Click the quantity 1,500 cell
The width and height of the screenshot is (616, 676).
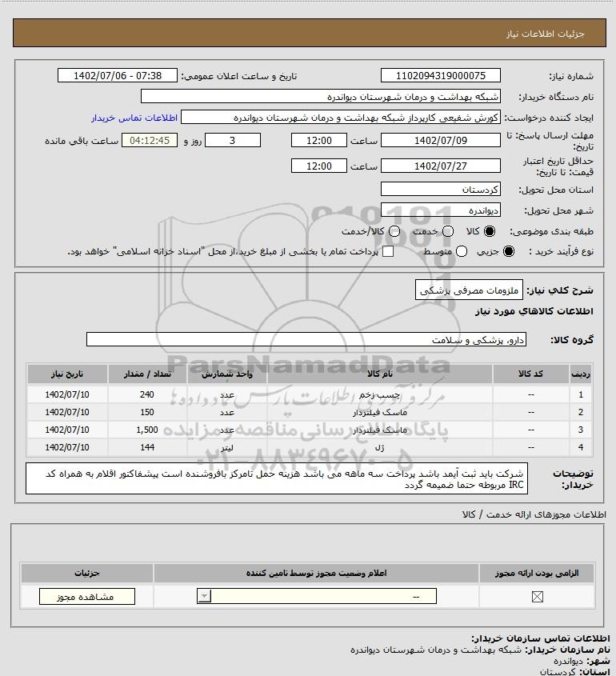pos(147,430)
